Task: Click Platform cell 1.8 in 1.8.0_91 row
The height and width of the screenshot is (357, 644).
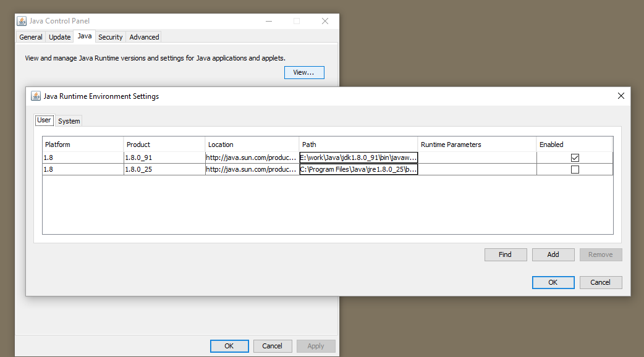Action: [x=83, y=157]
